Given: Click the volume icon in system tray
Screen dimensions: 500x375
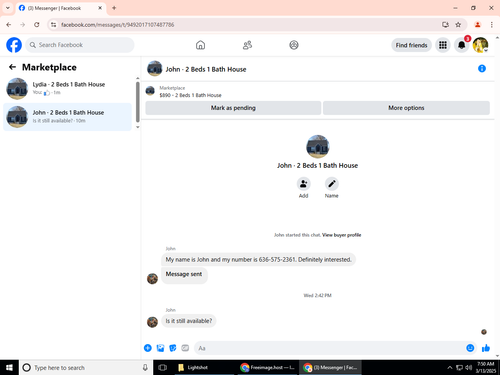Looking at the screenshot, I should [x=469, y=367].
